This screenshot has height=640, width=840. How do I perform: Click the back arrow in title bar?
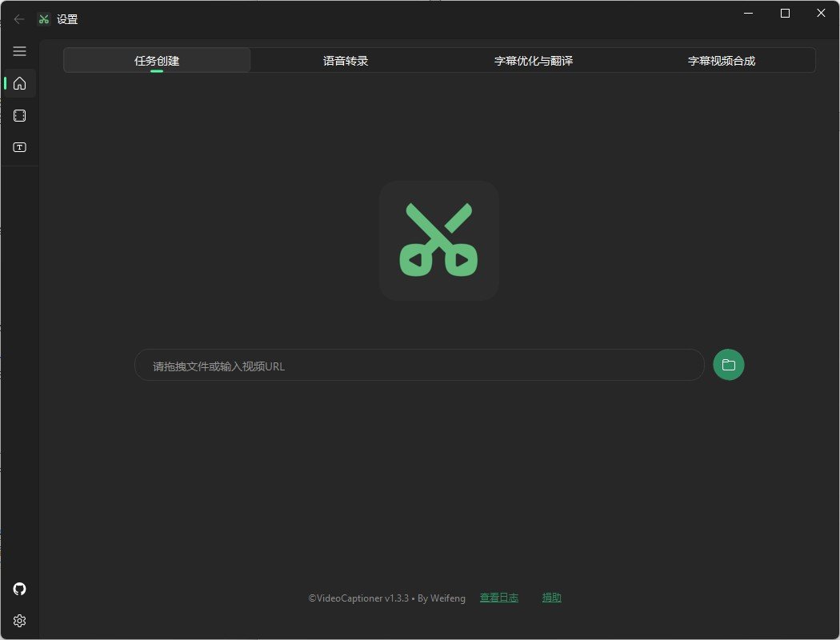(19, 19)
